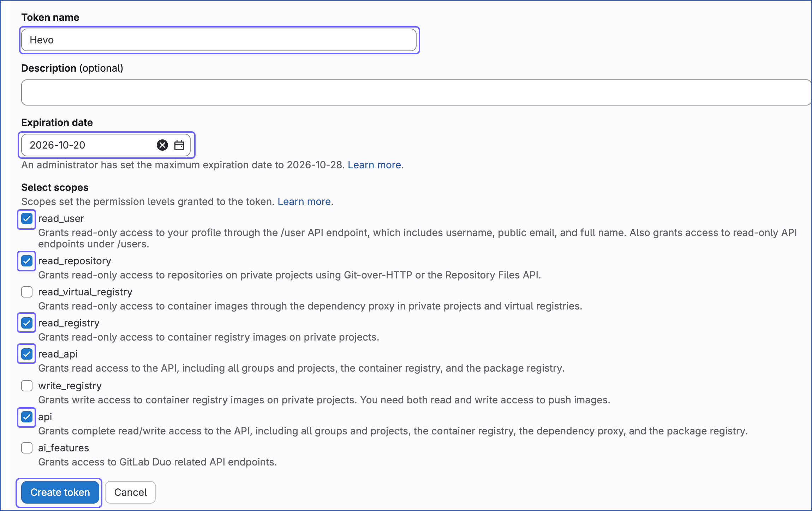Image resolution: width=812 pixels, height=511 pixels.
Task: Click the write_registry scope label
Action: (x=70, y=386)
